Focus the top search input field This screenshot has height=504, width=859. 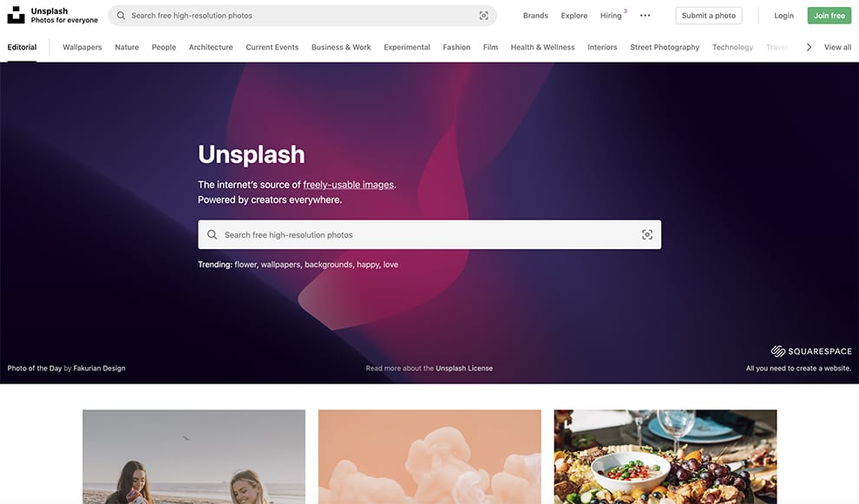pos(302,16)
